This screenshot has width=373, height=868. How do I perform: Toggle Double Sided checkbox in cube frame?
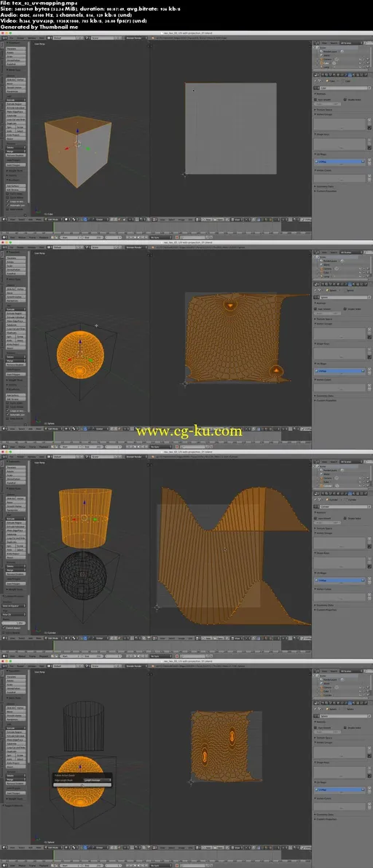[x=345, y=100]
